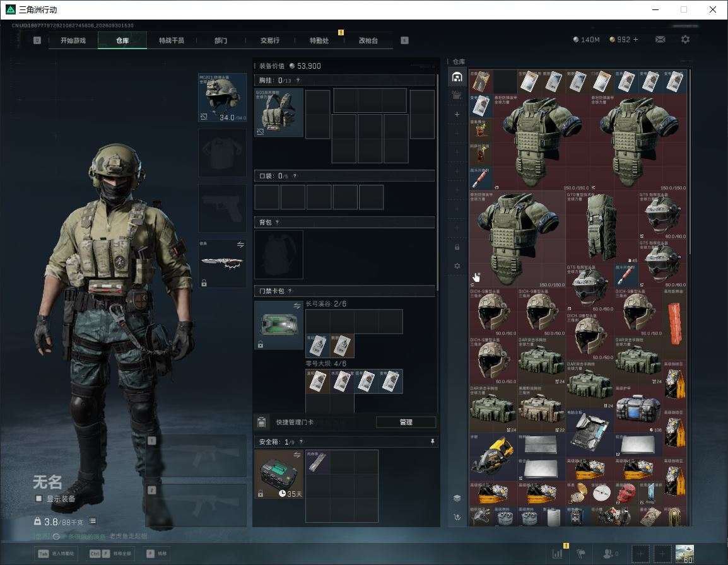728x565 pixels.
Task: Add a warehouse page with the first plus
Action: [457, 114]
